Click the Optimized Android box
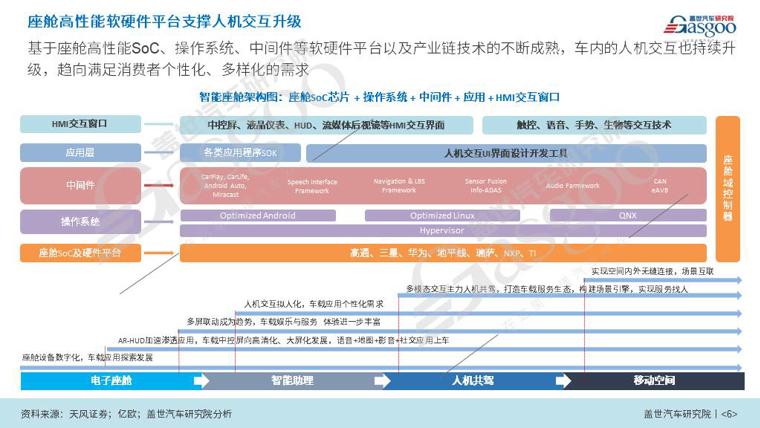 pyautogui.click(x=258, y=215)
